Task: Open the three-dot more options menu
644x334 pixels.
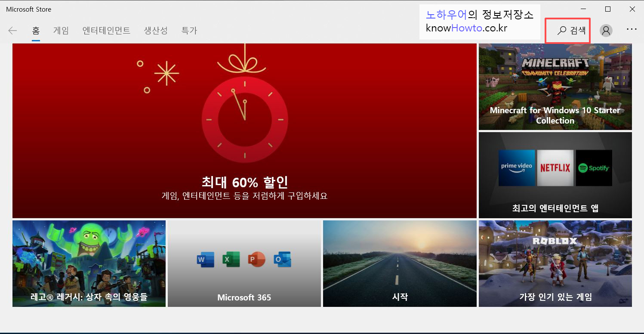Action: [x=632, y=29]
